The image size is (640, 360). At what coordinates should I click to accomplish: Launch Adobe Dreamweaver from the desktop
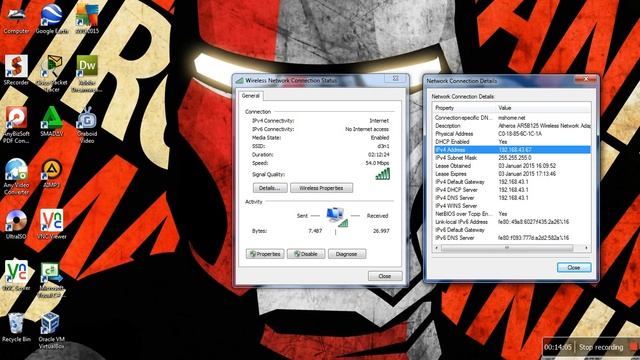(x=87, y=73)
